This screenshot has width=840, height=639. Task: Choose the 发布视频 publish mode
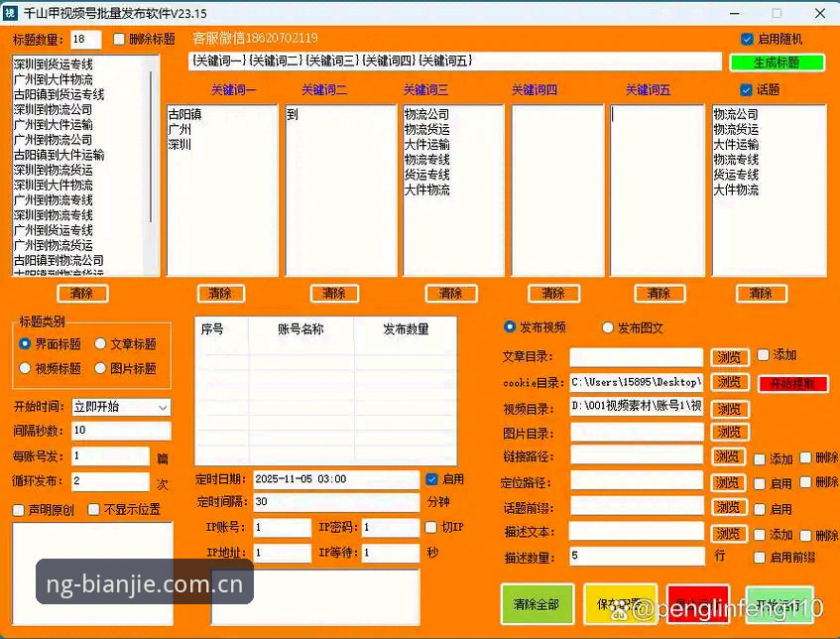coord(510,327)
